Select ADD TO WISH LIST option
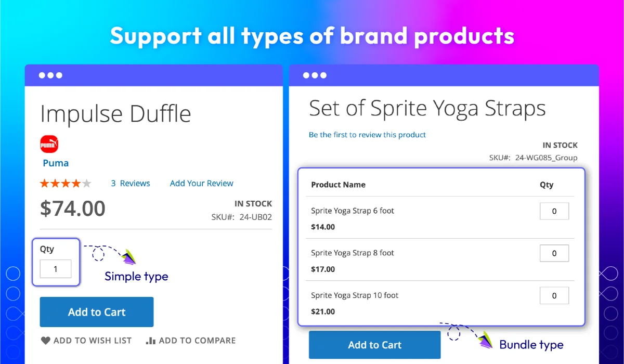The height and width of the screenshot is (364, 624). click(x=92, y=341)
